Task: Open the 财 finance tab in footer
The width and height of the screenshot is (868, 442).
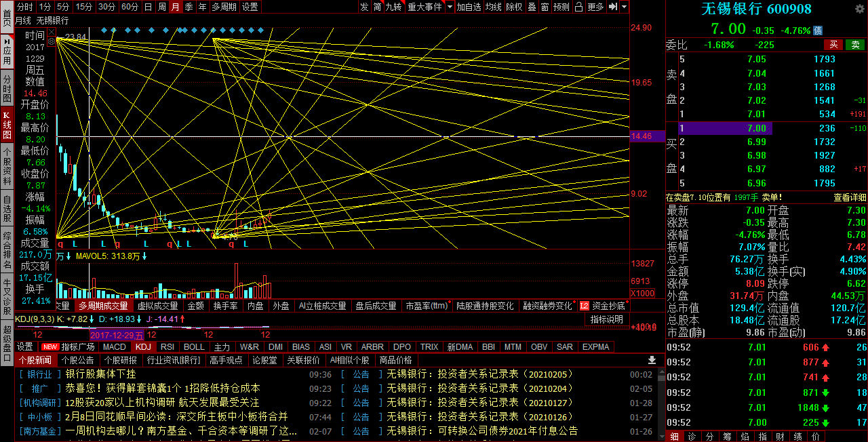Action: 780,437
